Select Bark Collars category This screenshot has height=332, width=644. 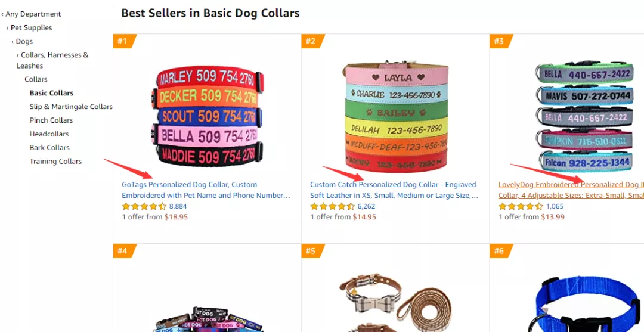click(49, 148)
